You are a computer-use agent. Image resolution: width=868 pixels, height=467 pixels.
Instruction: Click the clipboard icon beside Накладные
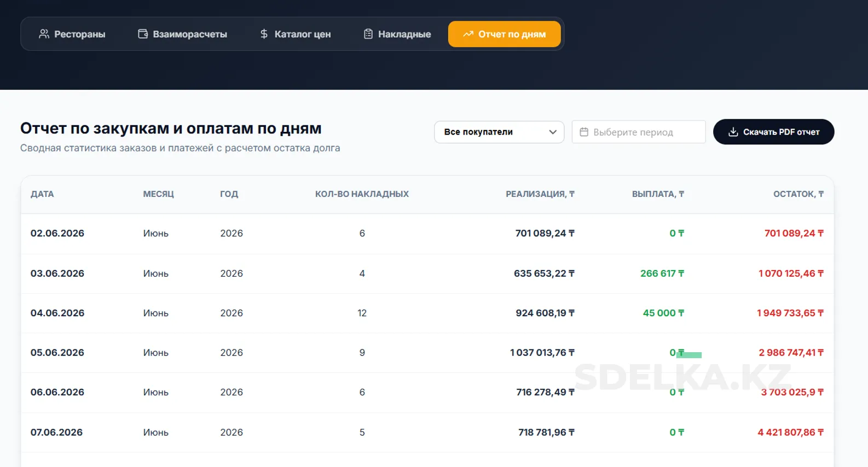368,34
